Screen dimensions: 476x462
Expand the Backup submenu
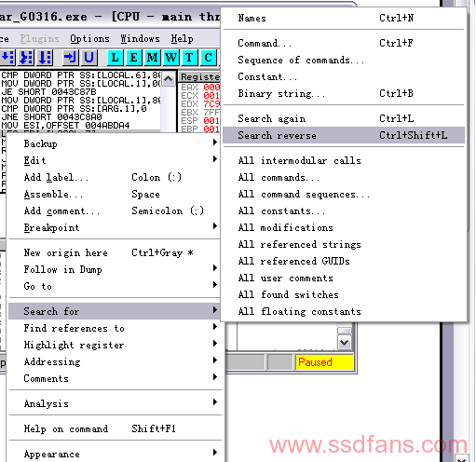114,143
